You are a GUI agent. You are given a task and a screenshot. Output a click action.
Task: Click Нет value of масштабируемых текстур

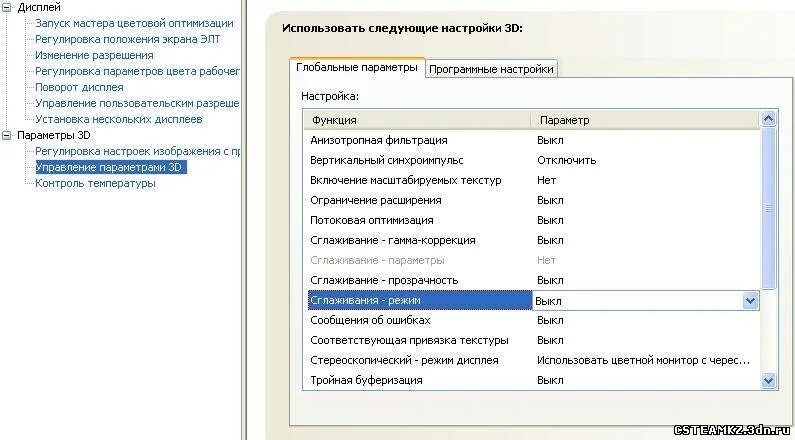click(547, 180)
